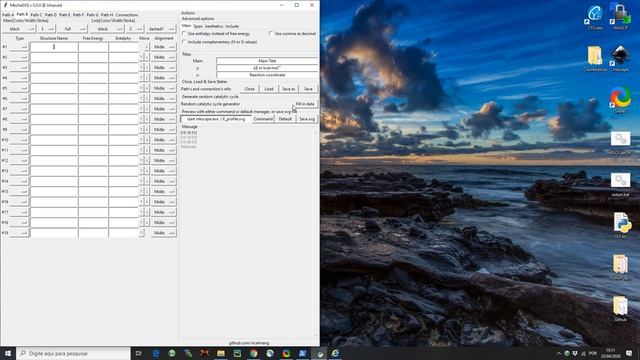Click the Save as button
This screenshot has width=640, height=360.
point(289,89)
